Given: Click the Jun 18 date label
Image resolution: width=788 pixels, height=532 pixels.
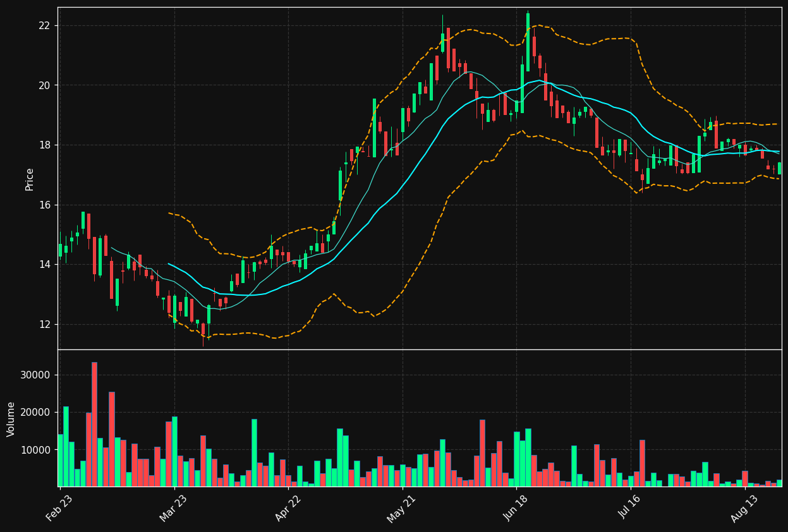Looking at the screenshot, I should (516, 507).
